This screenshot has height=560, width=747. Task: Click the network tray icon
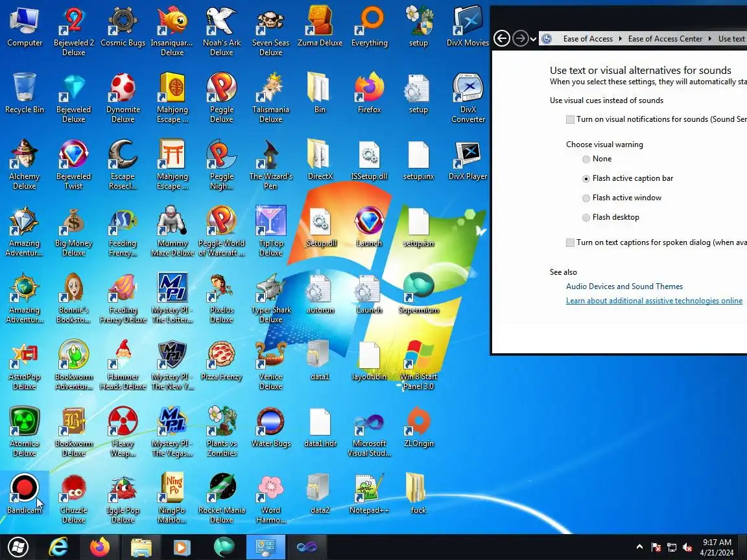[672, 548]
